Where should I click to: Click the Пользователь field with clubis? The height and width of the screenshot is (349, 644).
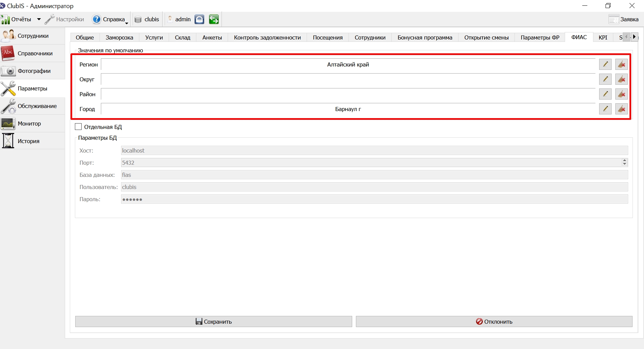(x=374, y=187)
